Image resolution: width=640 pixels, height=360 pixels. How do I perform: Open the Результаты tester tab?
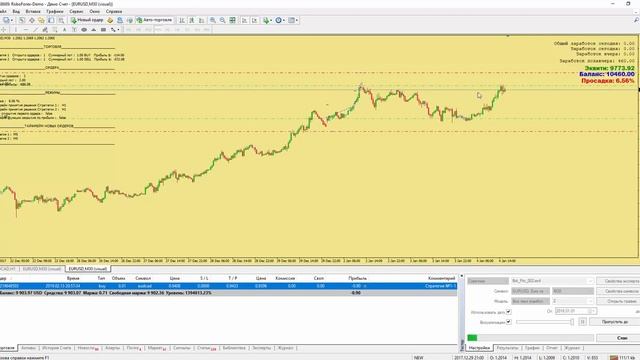point(507,348)
